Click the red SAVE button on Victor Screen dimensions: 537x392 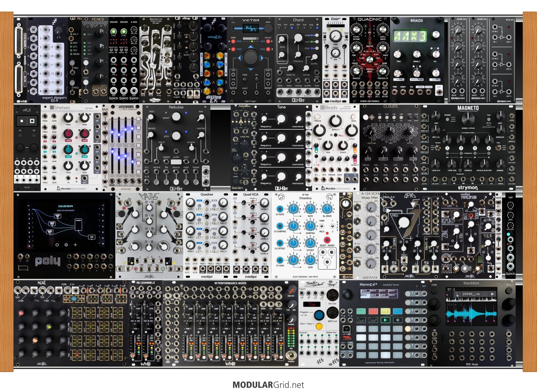tap(268, 41)
